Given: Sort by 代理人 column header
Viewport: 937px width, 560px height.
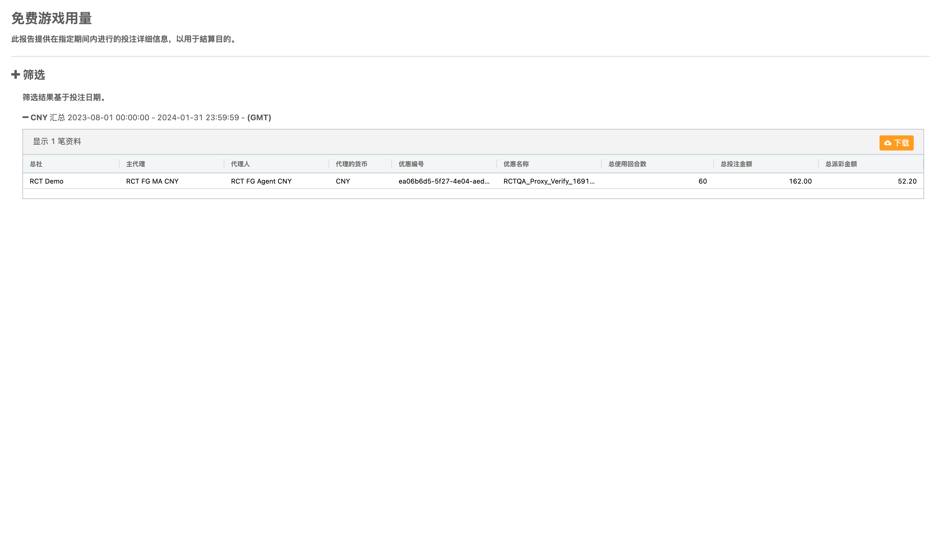Looking at the screenshot, I should pos(240,164).
